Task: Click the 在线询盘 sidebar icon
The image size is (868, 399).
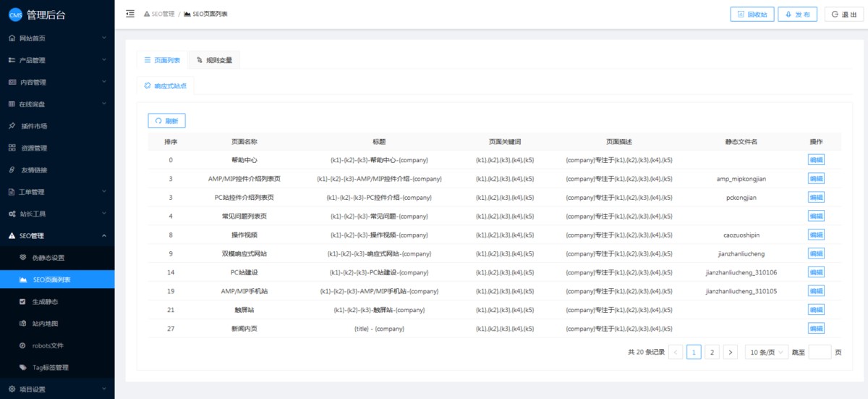Action: click(12, 104)
